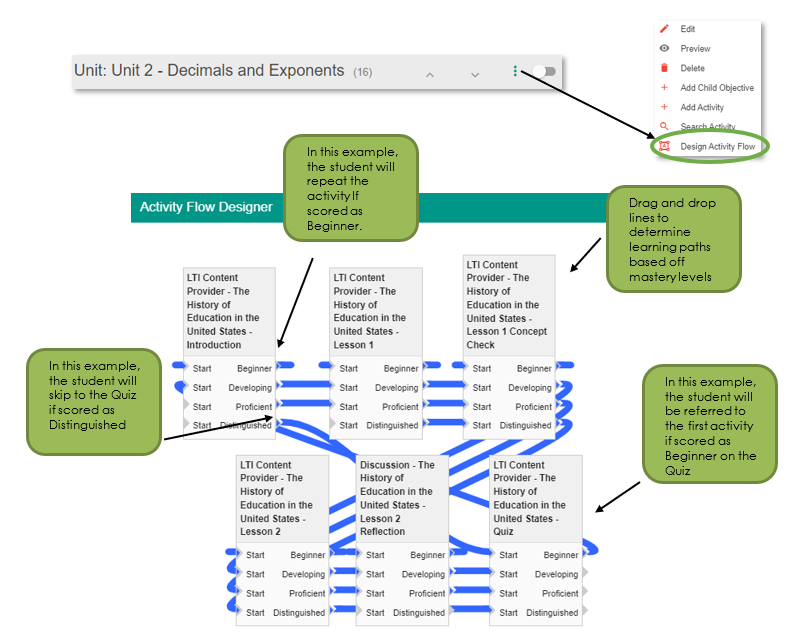Click the plus icon beside Add Activity

664,107
